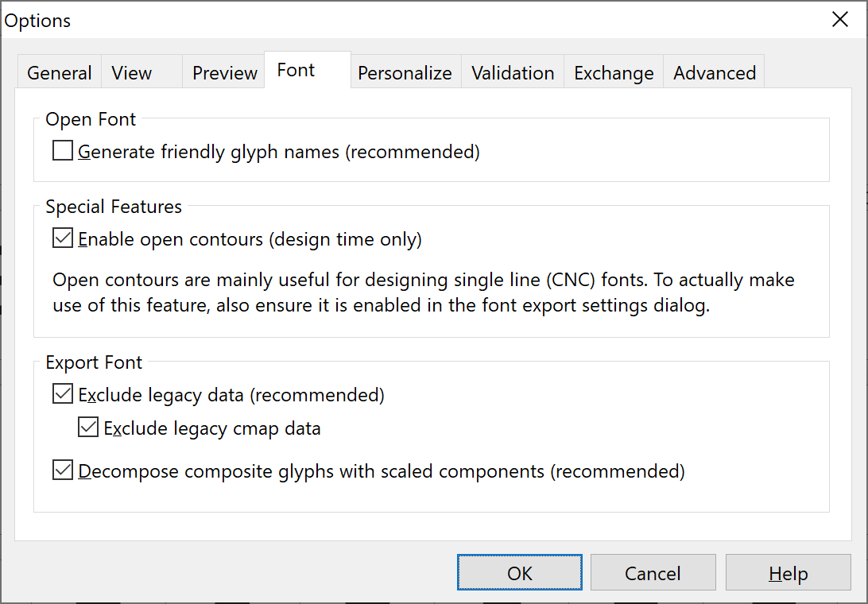Click the open contours description paragraph

click(x=424, y=292)
